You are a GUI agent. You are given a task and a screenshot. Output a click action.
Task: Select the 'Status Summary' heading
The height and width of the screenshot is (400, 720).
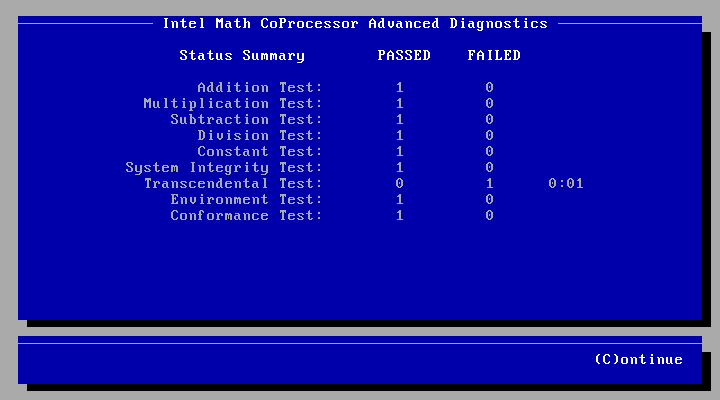click(x=242, y=56)
